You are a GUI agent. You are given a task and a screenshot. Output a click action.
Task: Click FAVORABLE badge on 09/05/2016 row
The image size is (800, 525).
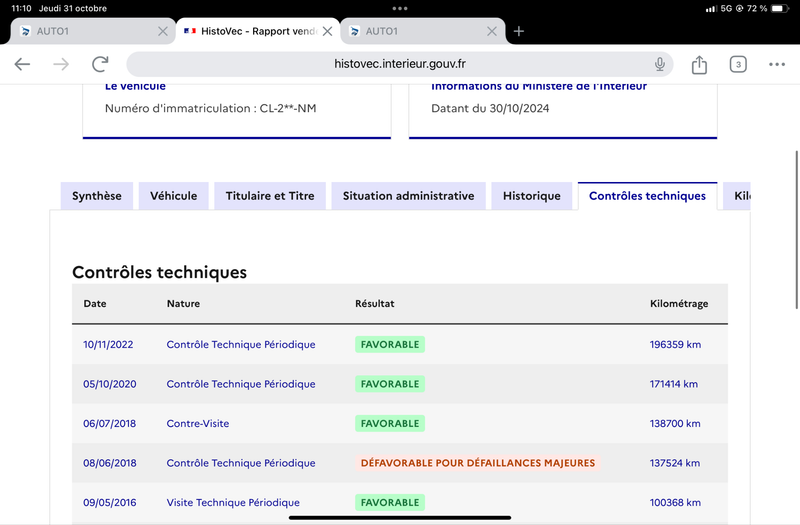click(x=390, y=503)
